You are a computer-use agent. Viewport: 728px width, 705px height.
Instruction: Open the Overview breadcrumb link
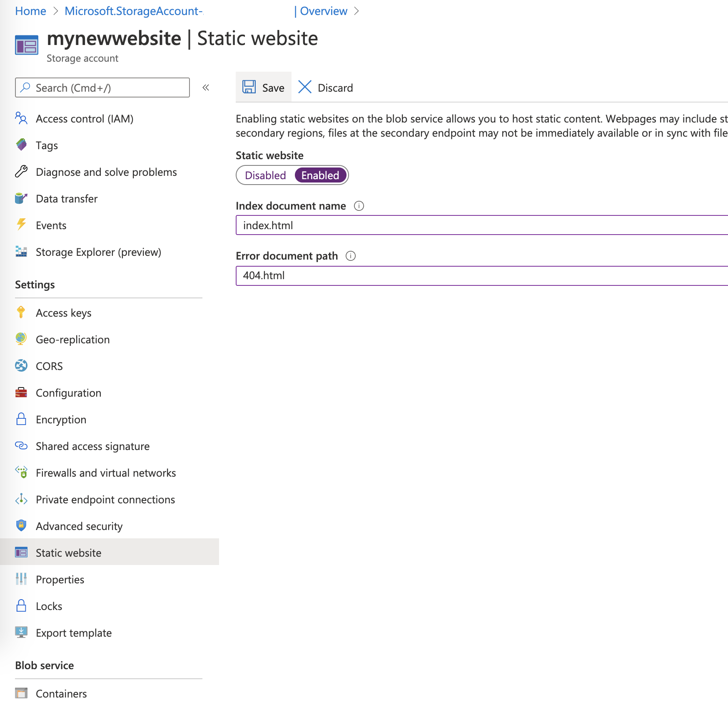tap(324, 11)
